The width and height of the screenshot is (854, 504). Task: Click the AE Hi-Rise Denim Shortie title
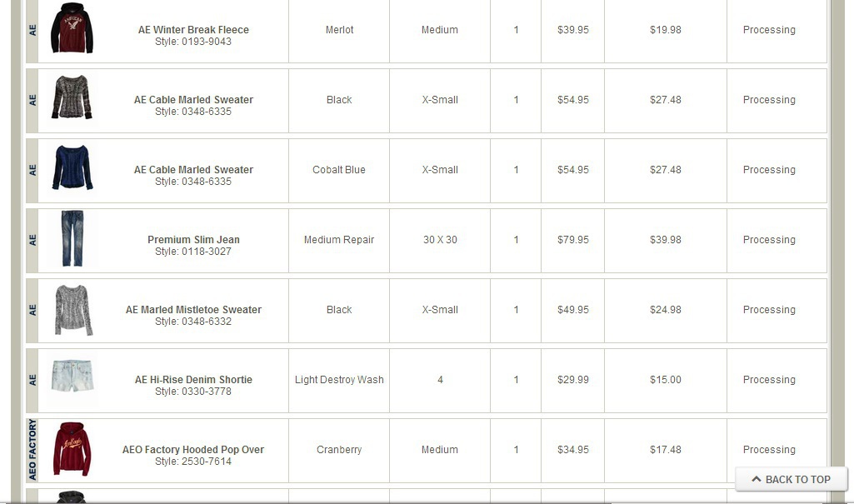193,380
